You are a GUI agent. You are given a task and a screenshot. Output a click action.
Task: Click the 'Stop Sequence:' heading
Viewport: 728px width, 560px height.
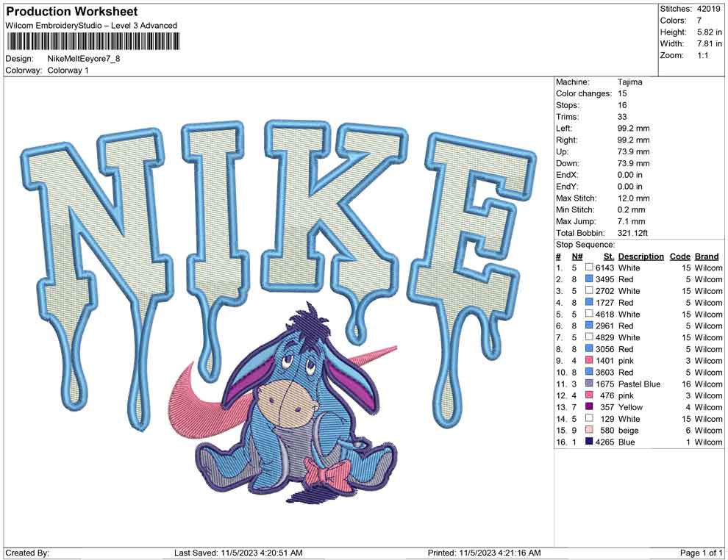(x=585, y=245)
